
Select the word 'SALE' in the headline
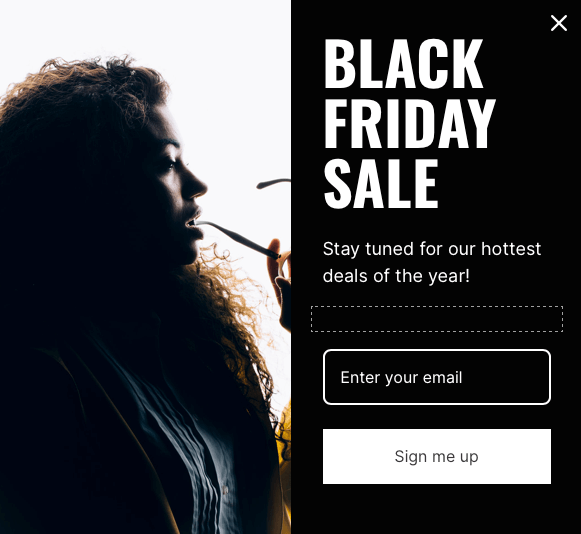tap(381, 183)
